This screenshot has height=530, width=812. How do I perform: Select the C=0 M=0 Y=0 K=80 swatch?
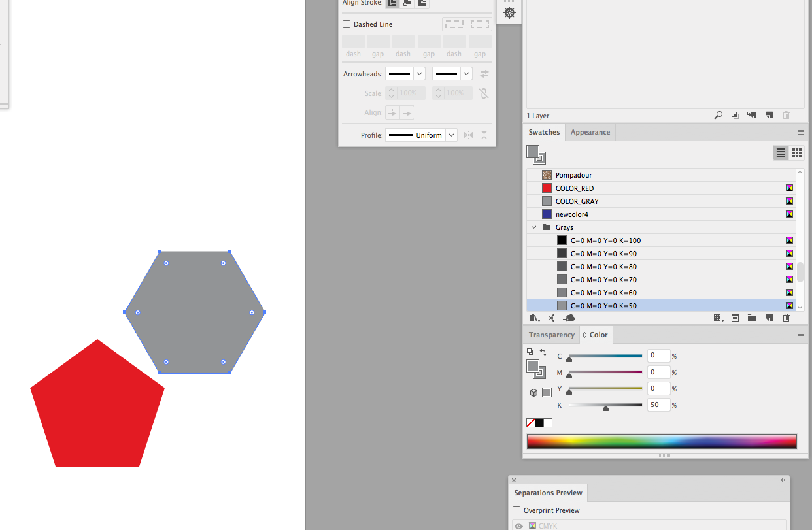coord(661,267)
